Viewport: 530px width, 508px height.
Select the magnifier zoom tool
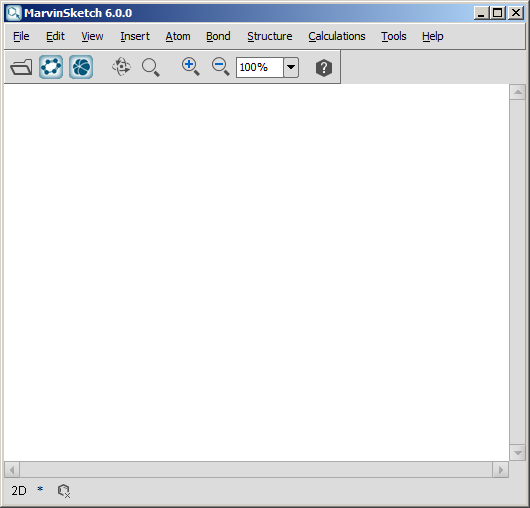(150, 67)
